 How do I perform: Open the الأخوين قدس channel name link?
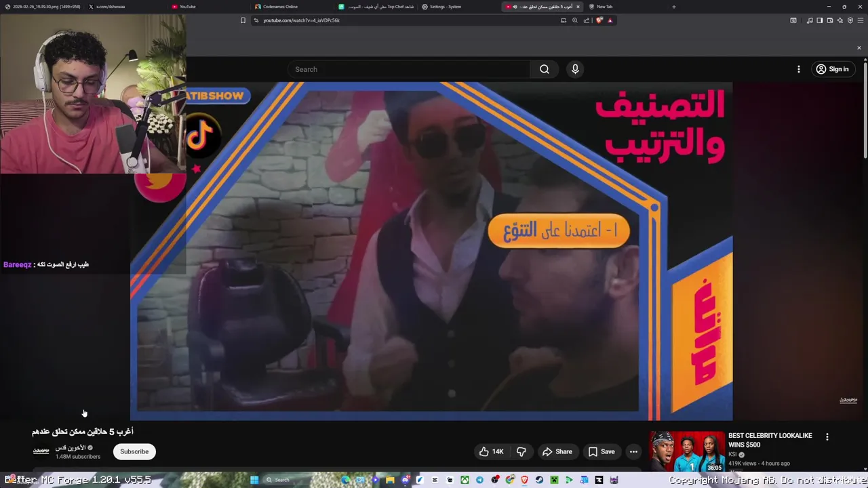click(70, 448)
